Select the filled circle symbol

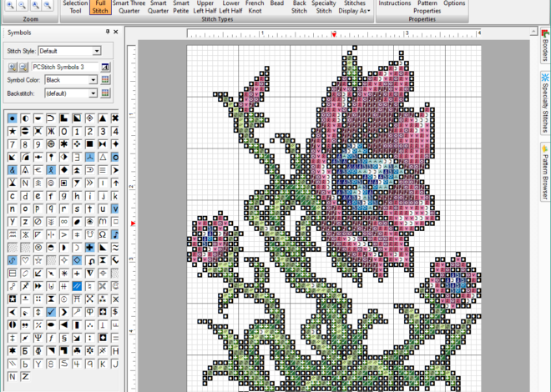click(x=13, y=118)
